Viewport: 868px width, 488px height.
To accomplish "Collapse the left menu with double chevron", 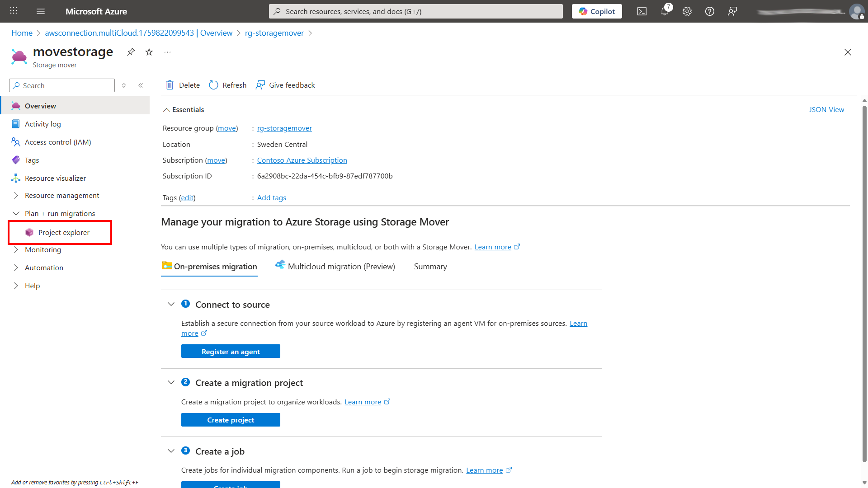I will [x=141, y=85].
